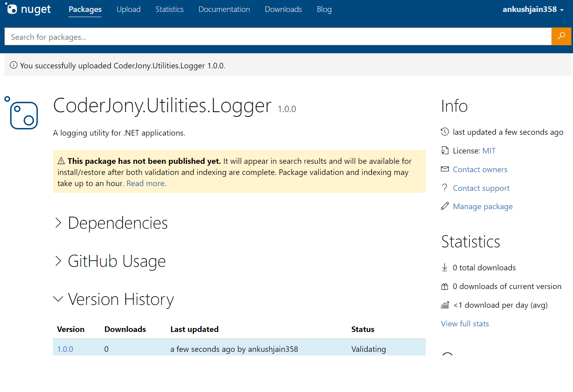
Task: Click the Info section heading
Action: click(454, 106)
